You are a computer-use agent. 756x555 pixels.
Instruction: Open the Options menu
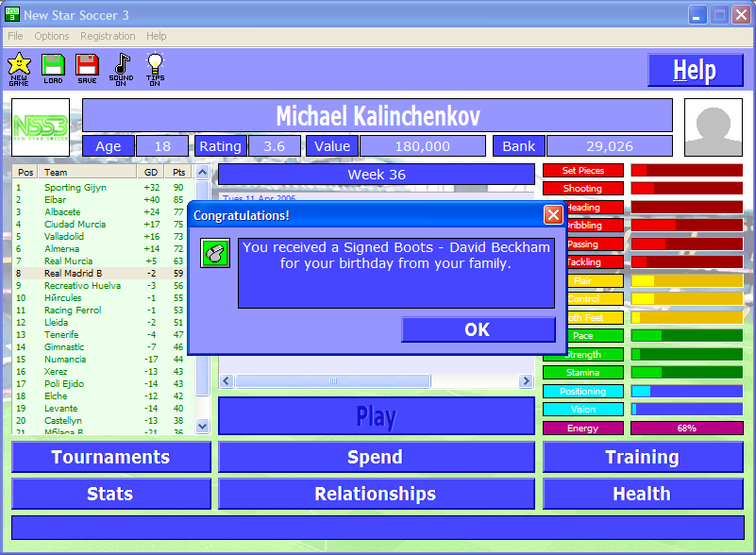pyautogui.click(x=52, y=36)
